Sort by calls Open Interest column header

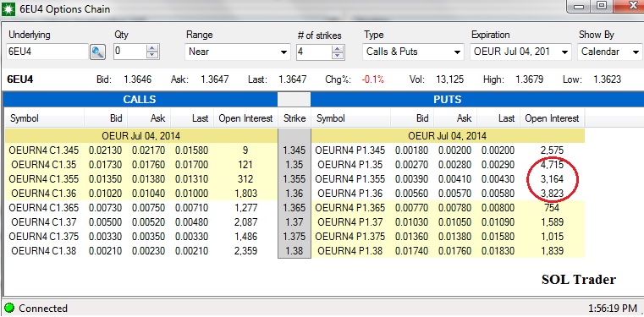pos(245,118)
